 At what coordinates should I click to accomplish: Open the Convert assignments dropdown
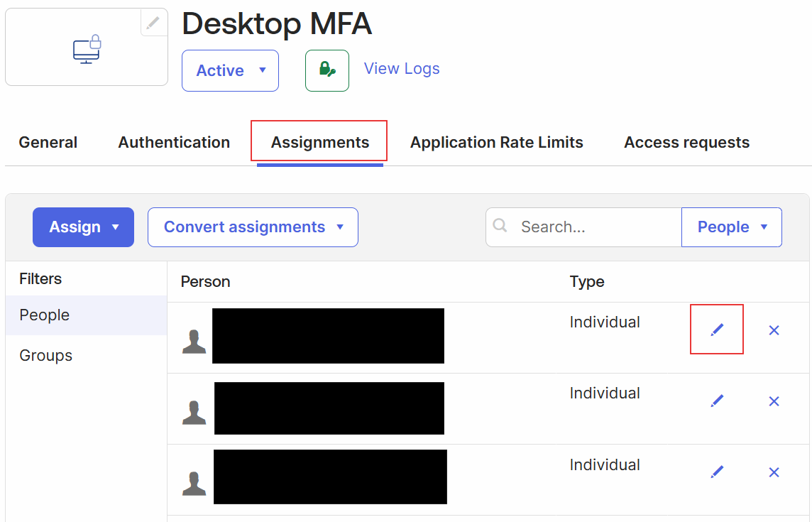(x=253, y=227)
